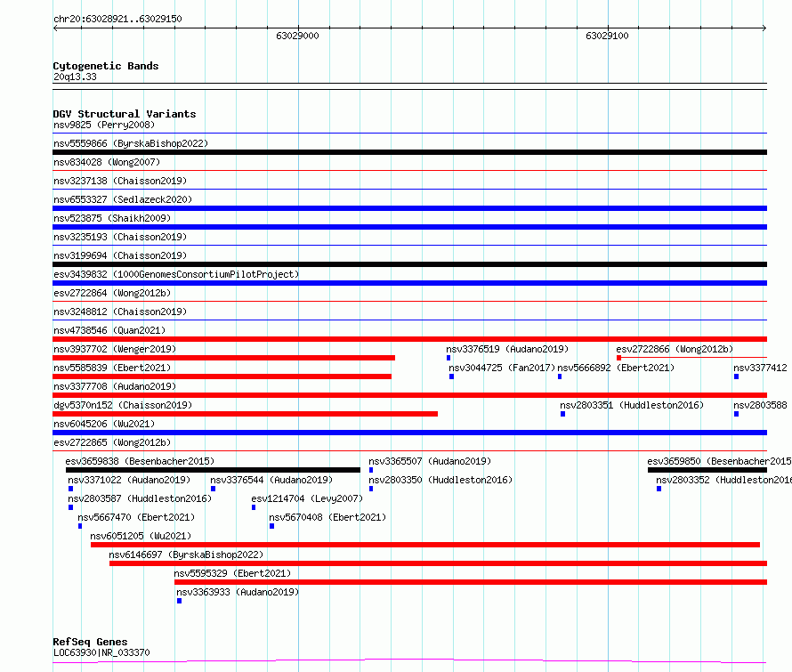The width and height of the screenshot is (792, 672).
Task: Click the nsv2803352 (Huddleston2016) blue marker
Action: point(659,489)
